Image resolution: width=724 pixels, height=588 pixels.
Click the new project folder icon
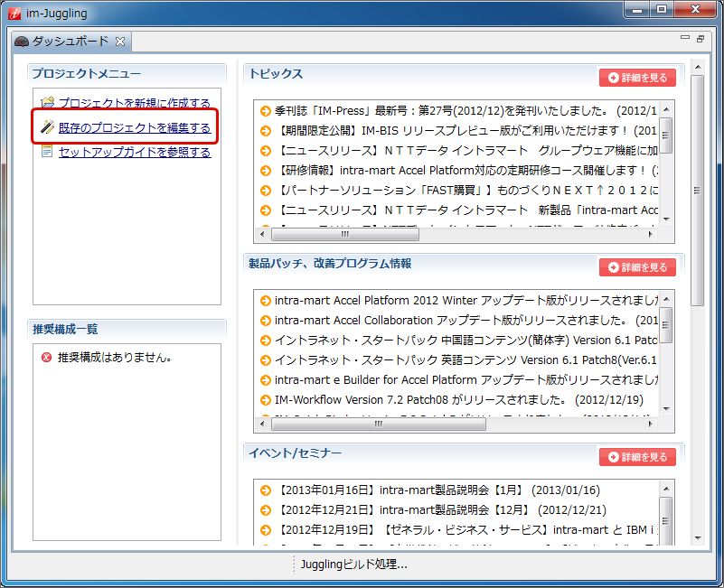coord(47,102)
